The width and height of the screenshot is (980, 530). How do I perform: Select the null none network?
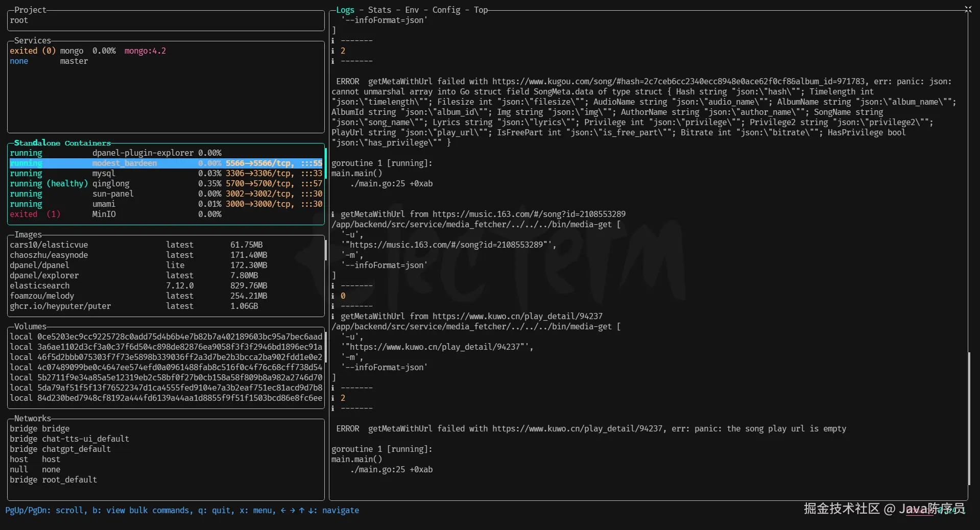[x=166, y=470]
